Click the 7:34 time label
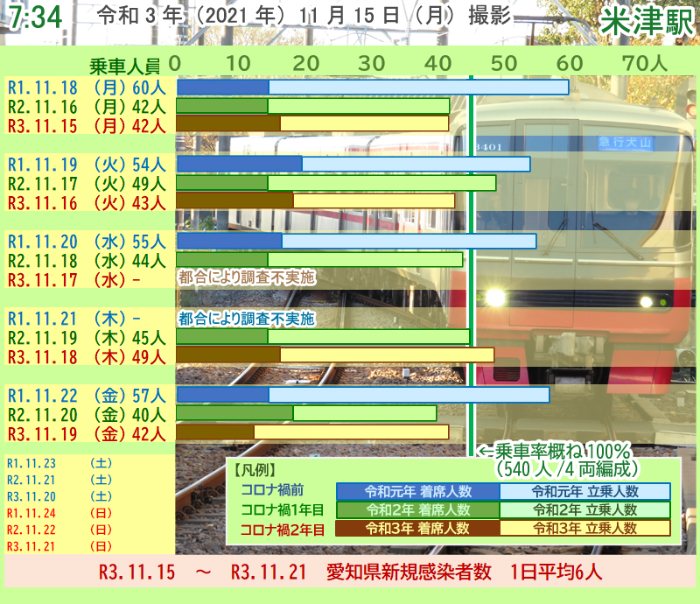 coord(35,18)
